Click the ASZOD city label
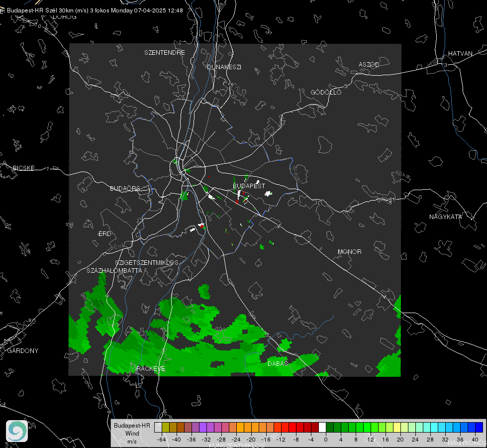 pyautogui.click(x=369, y=64)
